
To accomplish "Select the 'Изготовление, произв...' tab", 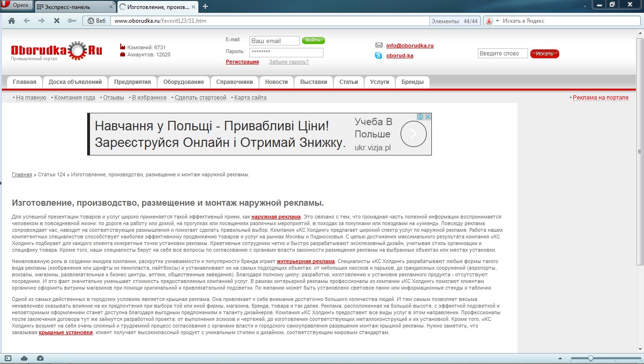I will tap(158, 7).
